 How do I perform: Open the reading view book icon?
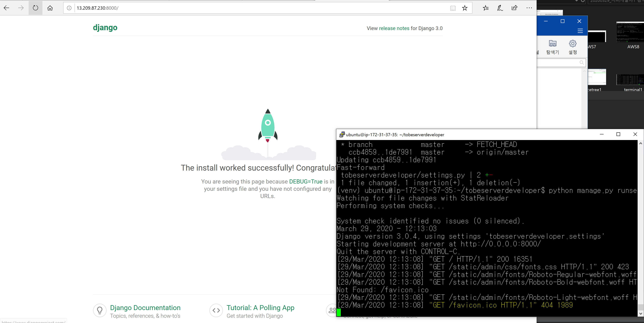[453, 8]
